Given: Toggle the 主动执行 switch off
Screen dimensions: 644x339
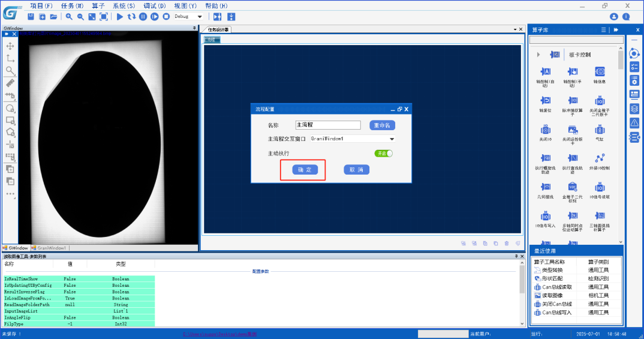Looking at the screenshot, I should [x=384, y=153].
